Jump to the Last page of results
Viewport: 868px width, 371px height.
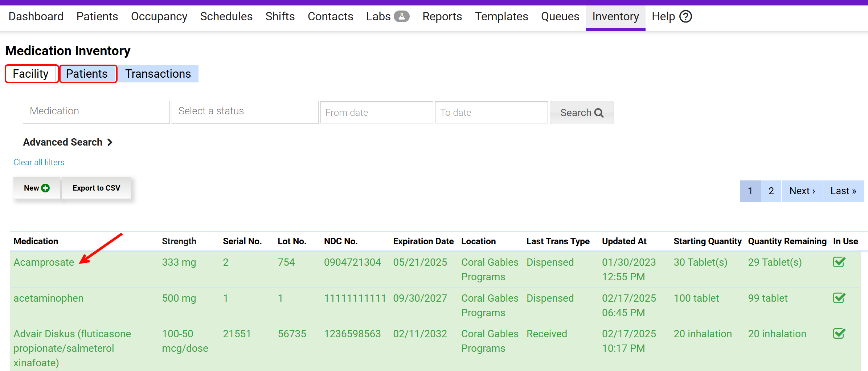pos(843,191)
